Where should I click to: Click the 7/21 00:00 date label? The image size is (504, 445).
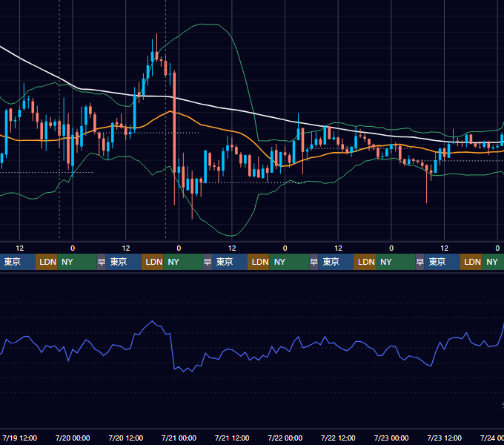pyautogui.click(x=179, y=438)
